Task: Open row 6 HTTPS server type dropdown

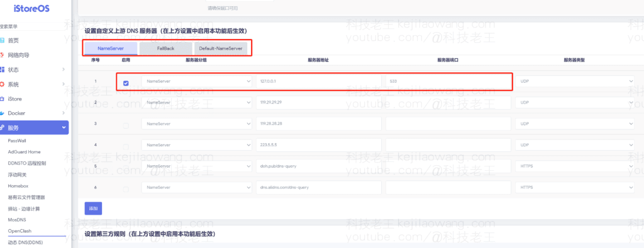Action: click(x=575, y=187)
